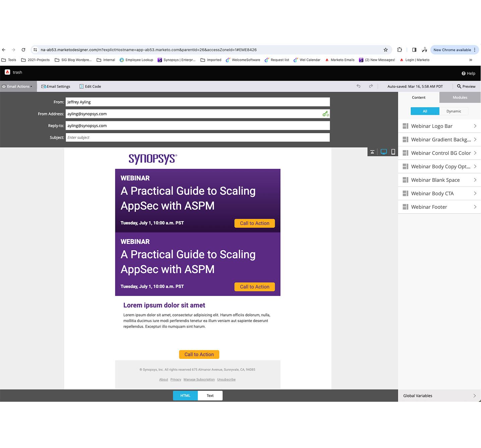Image resolution: width=481 pixels, height=448 pixels.
Task: Bookmark page with the star icon
Action: (385, 50)
